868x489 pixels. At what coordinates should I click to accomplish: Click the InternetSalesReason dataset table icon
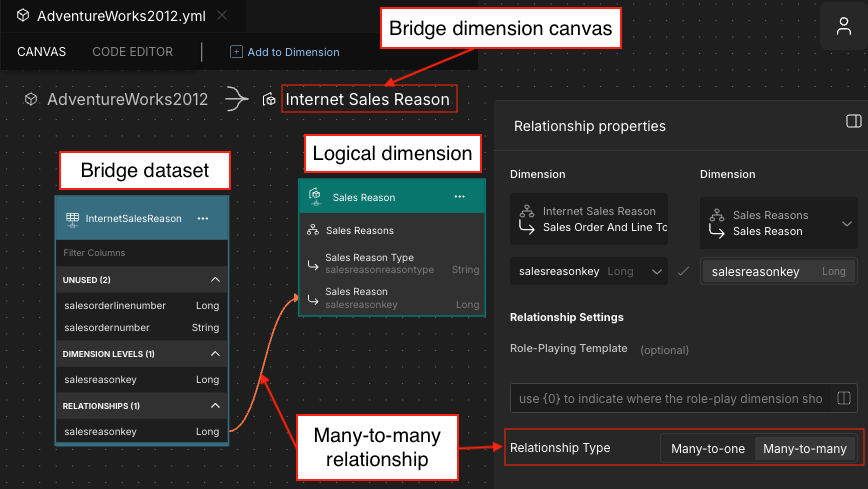[73, 219]
